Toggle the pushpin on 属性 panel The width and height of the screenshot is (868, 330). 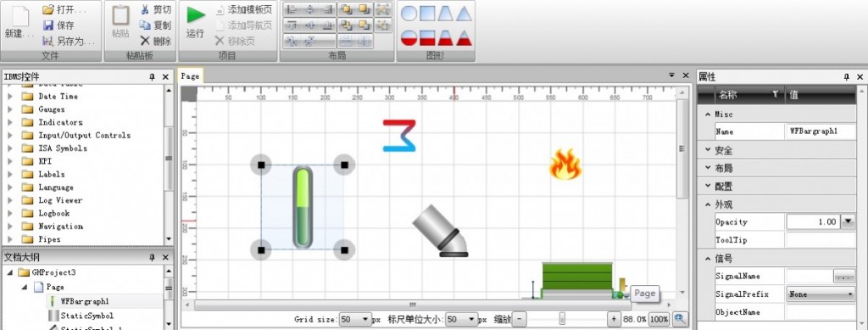pyautogui.click(x=847, y=77)
